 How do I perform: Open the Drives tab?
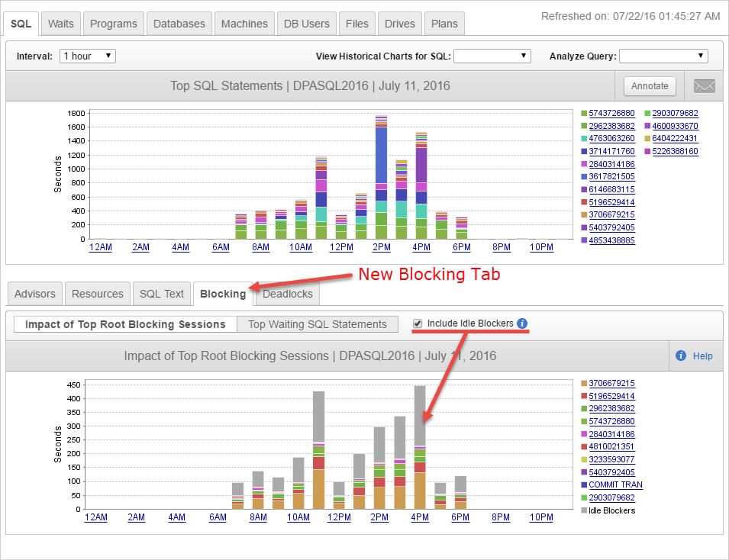pos(399,24)
